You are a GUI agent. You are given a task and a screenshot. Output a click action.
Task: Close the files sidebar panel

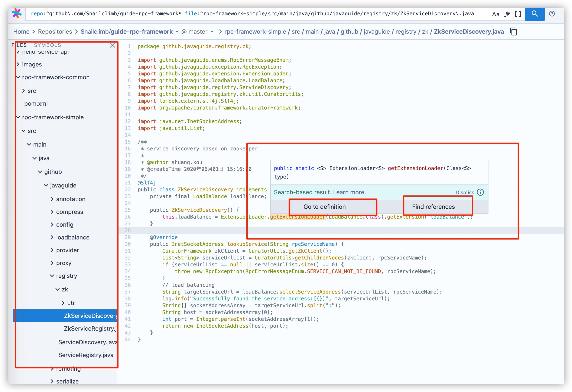click(113, 45)
